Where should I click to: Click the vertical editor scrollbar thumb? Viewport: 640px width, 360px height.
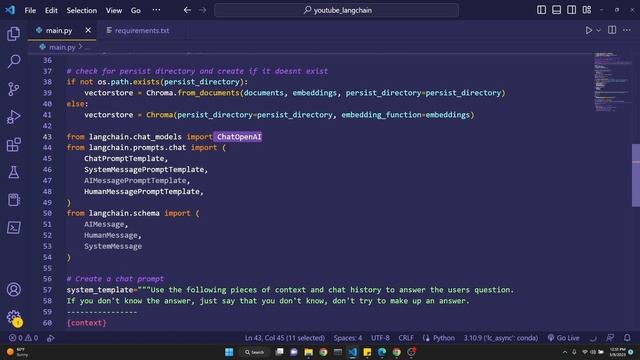[x=636, y=175]
